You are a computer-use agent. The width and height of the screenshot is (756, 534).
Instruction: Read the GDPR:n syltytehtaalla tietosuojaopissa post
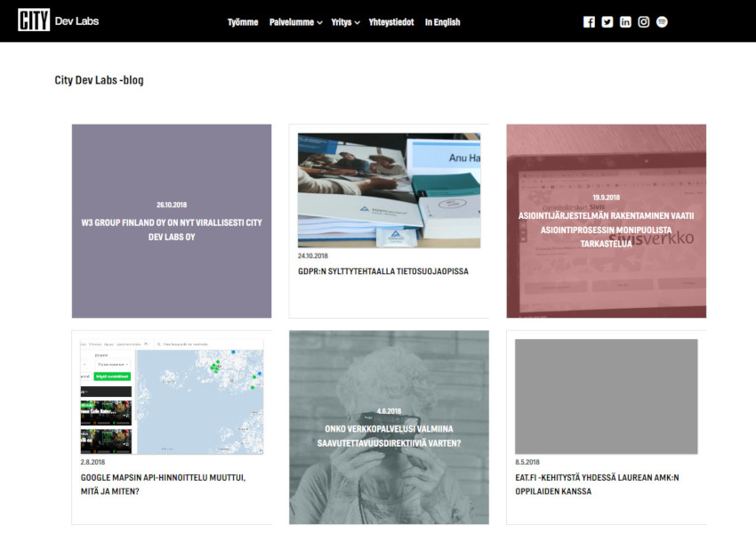click(x=383, y=271)
